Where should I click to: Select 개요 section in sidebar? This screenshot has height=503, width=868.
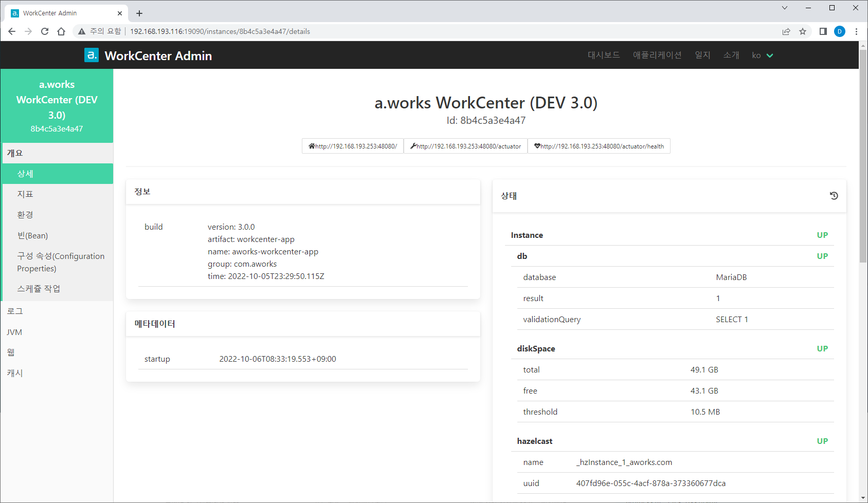click(x=57, y=153)
